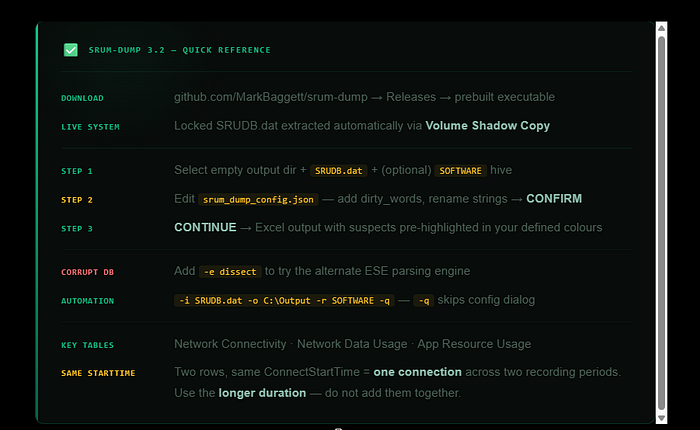This screenshot has height=430, width=700.
Task: Click the '-i SRUDB.dat -o C:\Output' command tag
Action: [x=284, y=301]
